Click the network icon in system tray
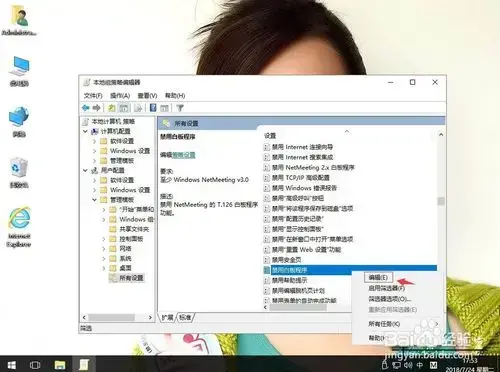500x372 pixels. (396, 365)
